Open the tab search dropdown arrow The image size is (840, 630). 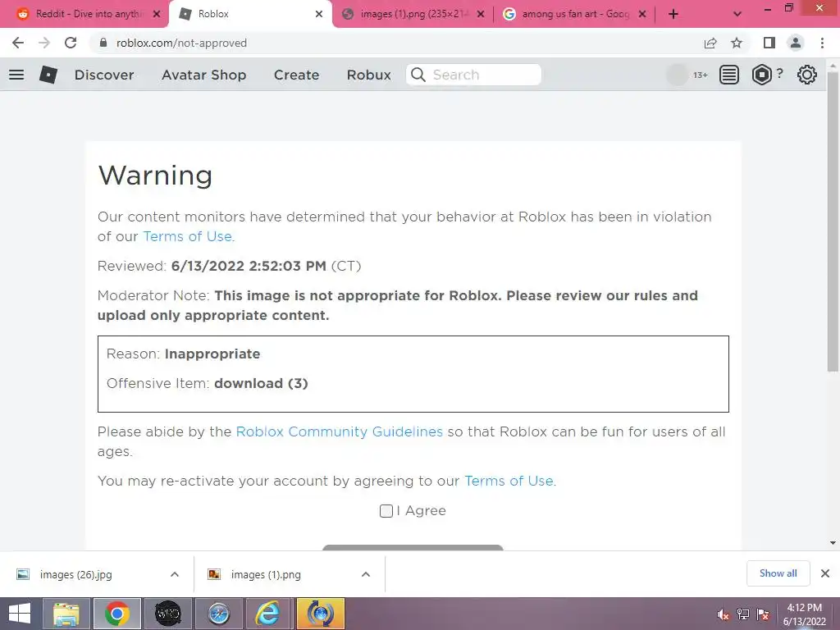coord(737,14)
